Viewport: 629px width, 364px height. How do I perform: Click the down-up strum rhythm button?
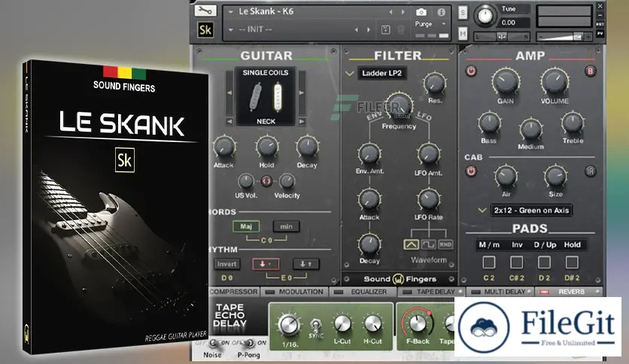click(x=305, y=264)
